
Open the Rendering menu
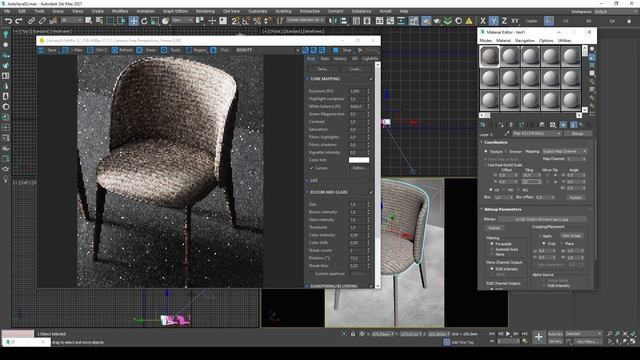pyautogui.click(x=205, y=11)
